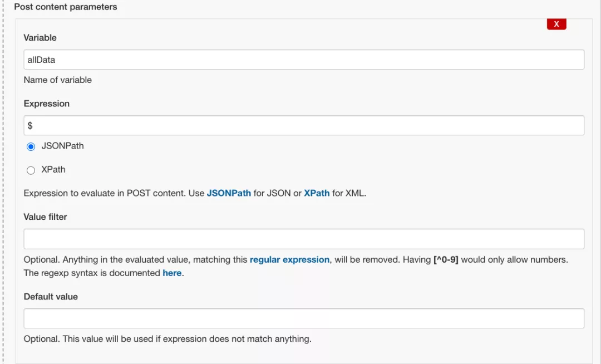Focus the Default value input field
Screen dimensions: 601x364
click(x=304, y=318)
